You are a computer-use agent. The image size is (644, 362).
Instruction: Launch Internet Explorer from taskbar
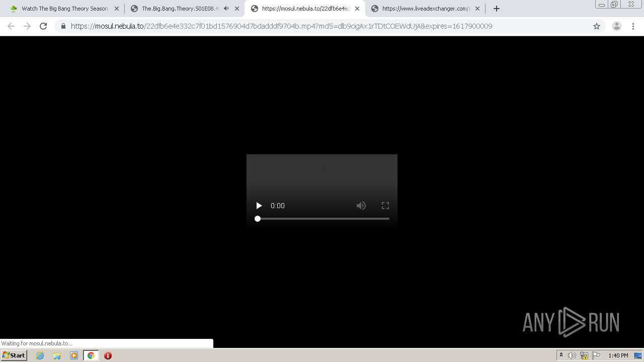tap(40, 355)
